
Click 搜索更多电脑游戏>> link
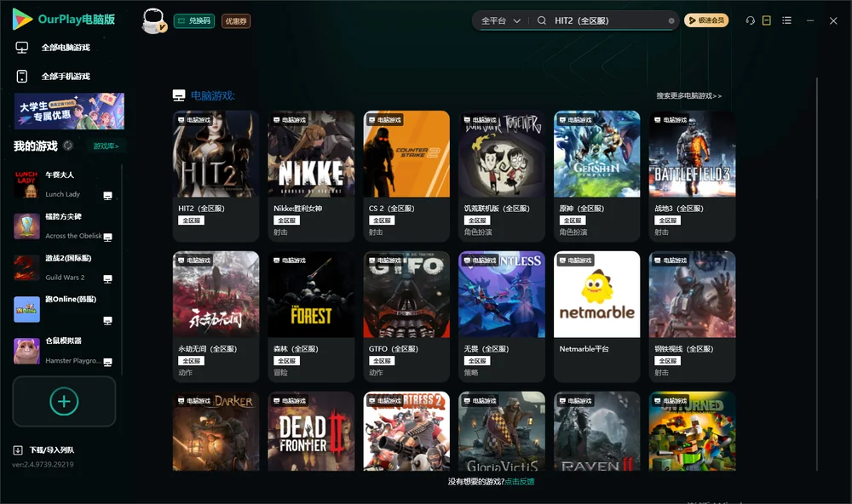688,95
